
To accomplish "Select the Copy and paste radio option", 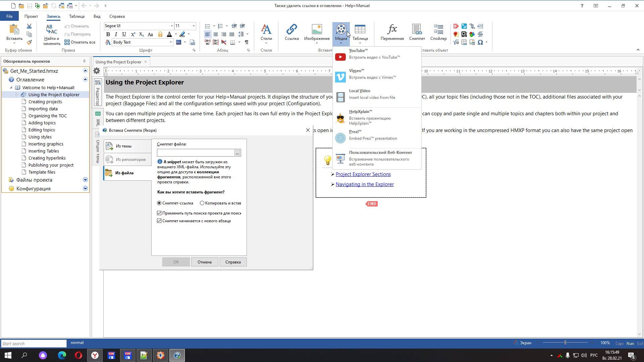I will [202, 203].
